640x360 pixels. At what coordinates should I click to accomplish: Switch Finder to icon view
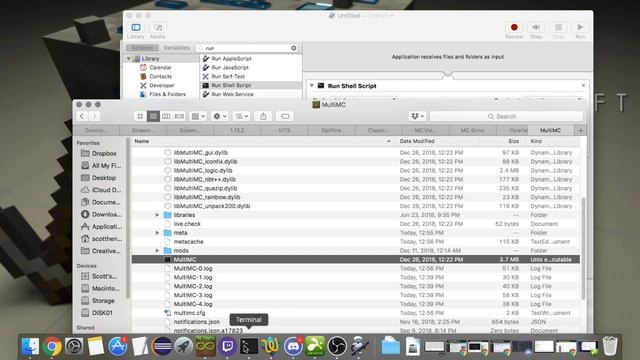140,116
